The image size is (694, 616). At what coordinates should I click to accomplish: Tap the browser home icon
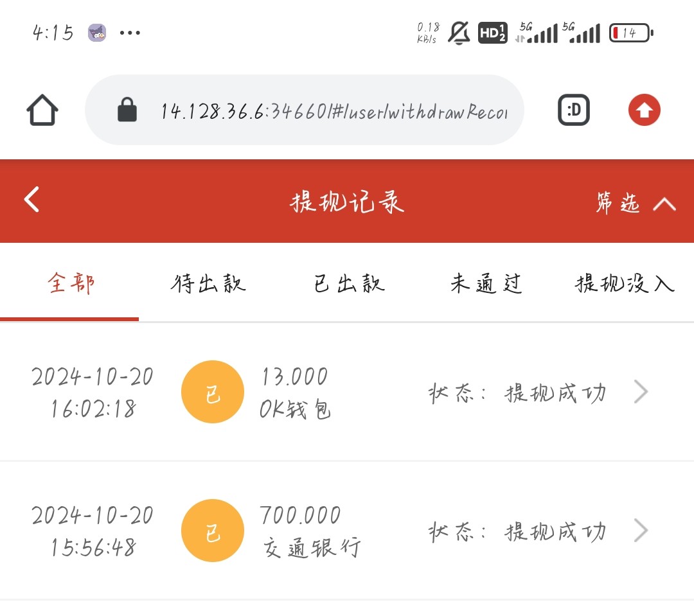(42, 110)
